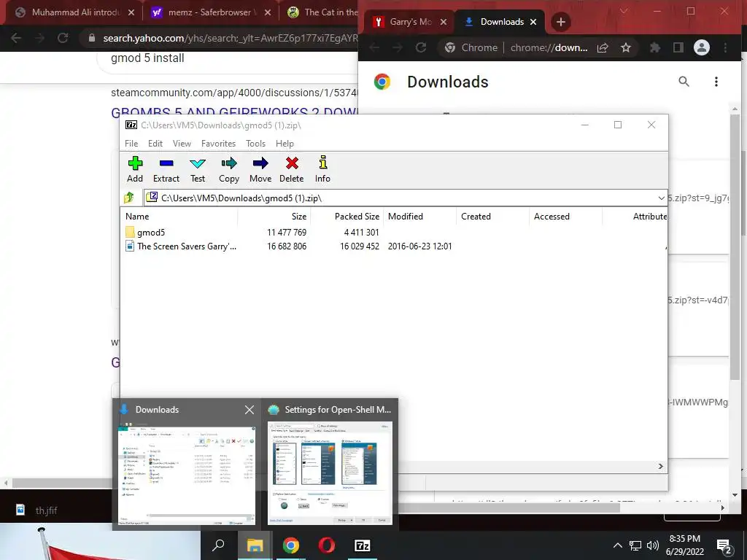Screen dimensions: 747x560
Task: Click the Chrome profile avatar icon
Action: coord(701,47)
